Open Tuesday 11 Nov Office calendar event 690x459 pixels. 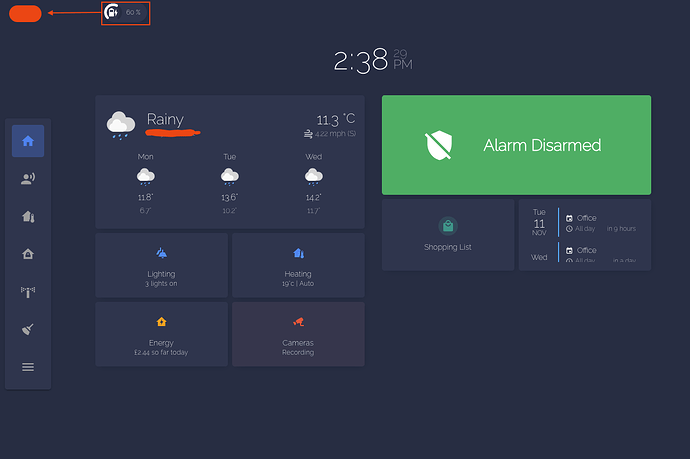point(601,223)
